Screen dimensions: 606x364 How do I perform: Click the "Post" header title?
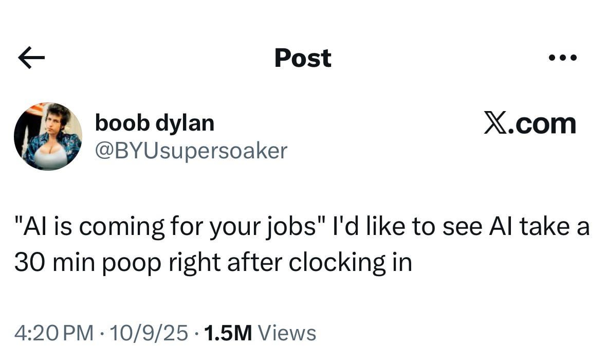pos(303,58)
